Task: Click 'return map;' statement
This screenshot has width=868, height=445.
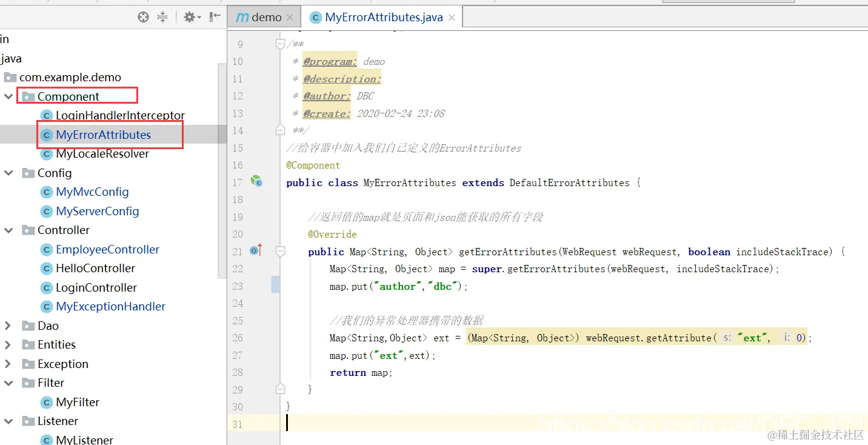Action: [361, 373]
